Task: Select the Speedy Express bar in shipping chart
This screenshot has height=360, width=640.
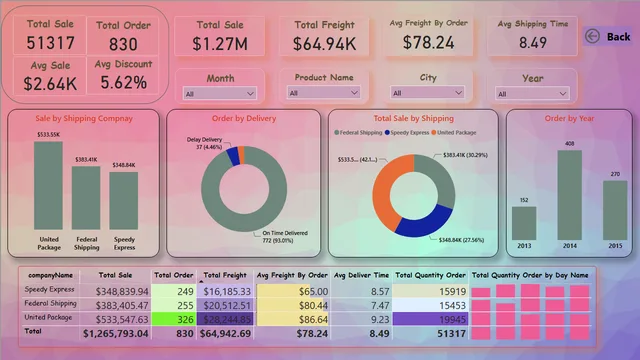Action: pos(124,200)
